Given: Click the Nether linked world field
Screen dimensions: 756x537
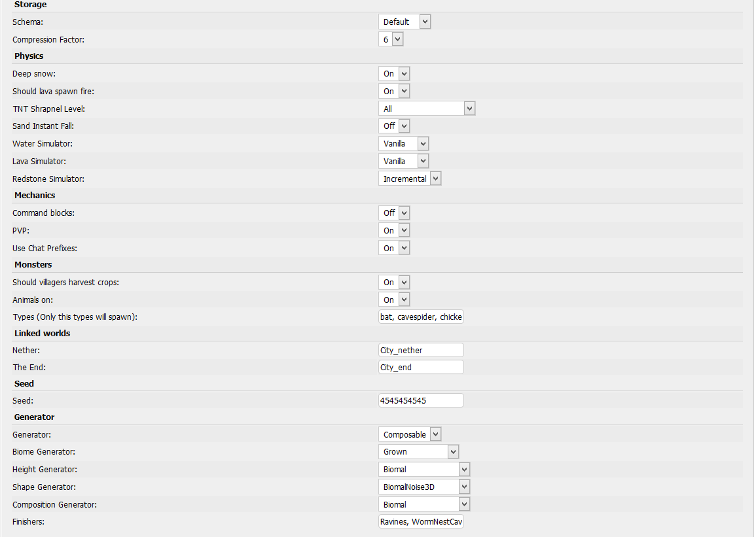Looking at the screenshot, I should click(421, 350).
